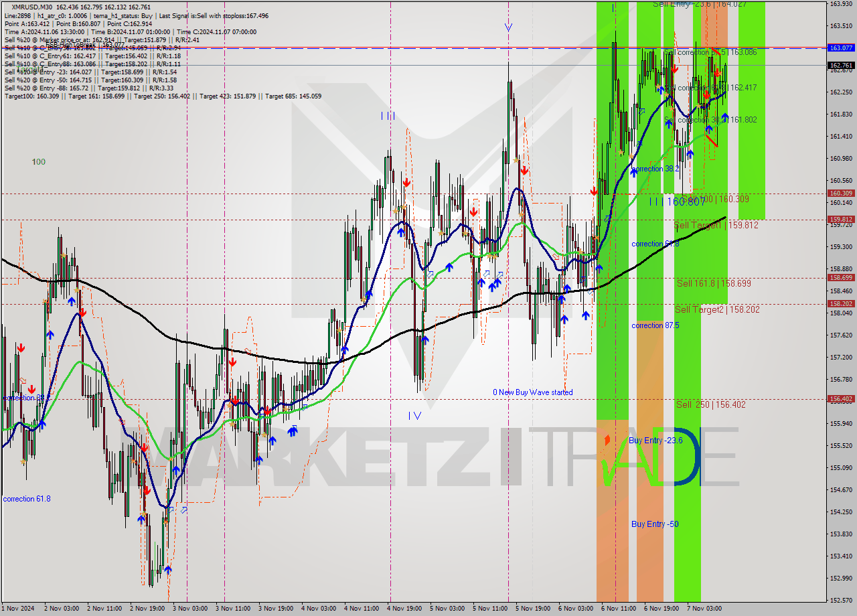Click the 'I I I' wave label above the 4 Nov peak

click(x=388, y=116)
